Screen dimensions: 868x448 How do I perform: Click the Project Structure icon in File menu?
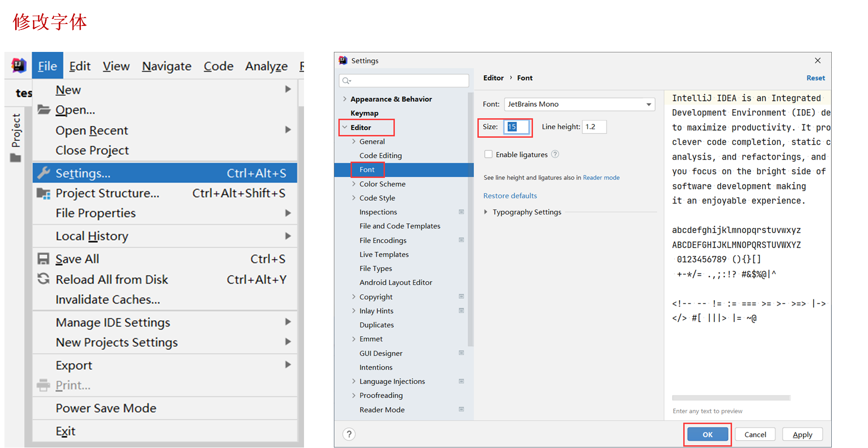click(44, 193)
